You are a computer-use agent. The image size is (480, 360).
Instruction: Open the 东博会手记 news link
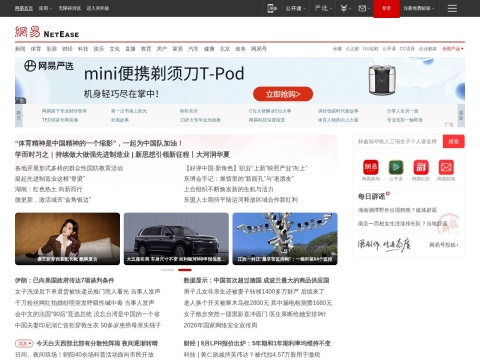click(239, 179)
